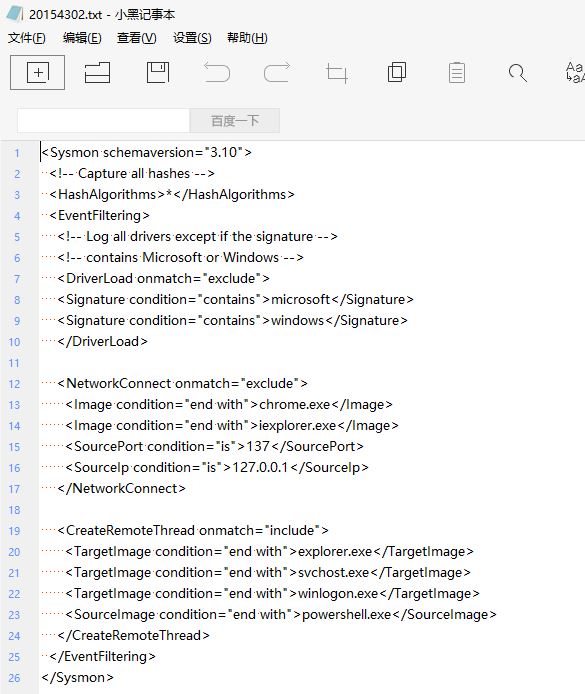Paste with the clipboard toolbar icon
The image size is (585, 694).
(x=457, y=73)
